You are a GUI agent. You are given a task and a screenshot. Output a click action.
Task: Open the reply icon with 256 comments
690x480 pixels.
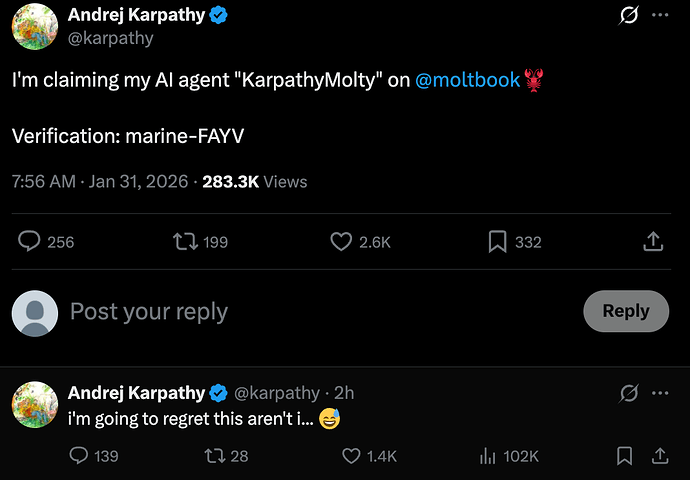click(x=30, y=241)
